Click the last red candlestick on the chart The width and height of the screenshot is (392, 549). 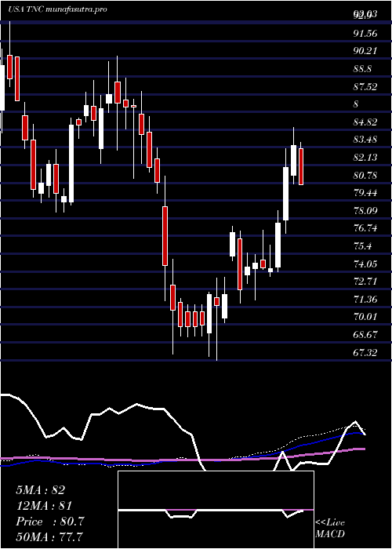click(x=300, y=166)
